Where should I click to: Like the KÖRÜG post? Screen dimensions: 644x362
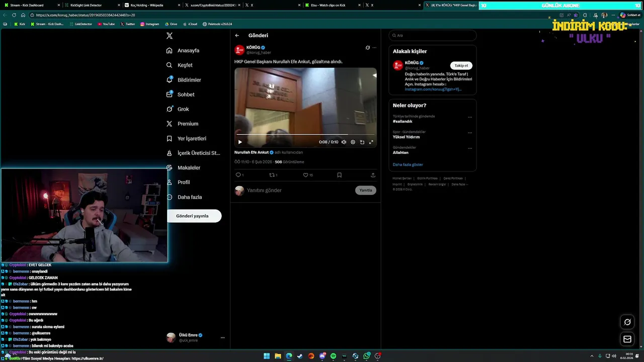point(305,175)
